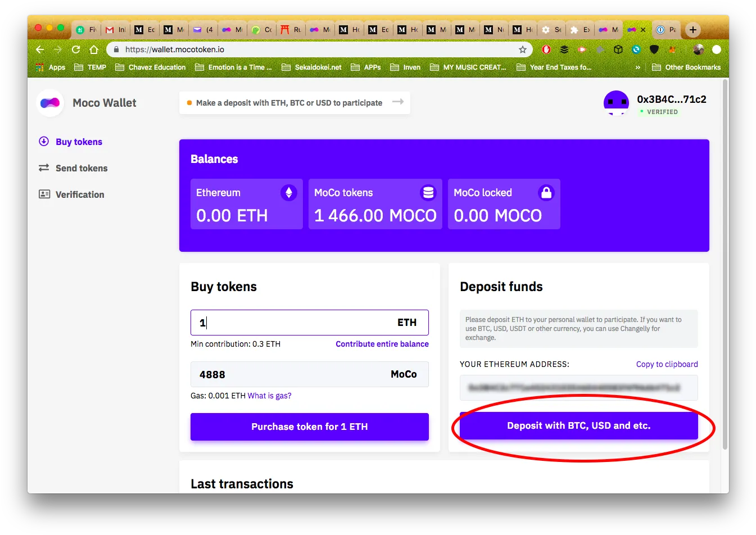This screenshot has height=535, width=756.
Task: Click the MoCo locked padlock icon
Action: 546,193
